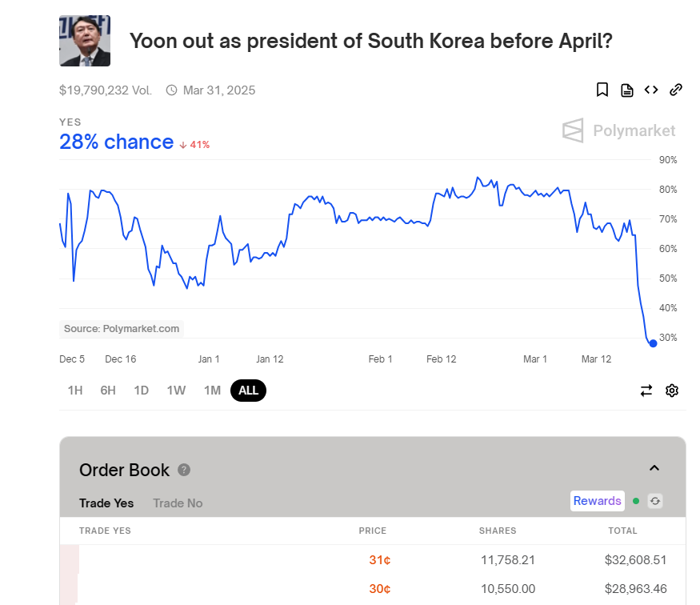Collapse the Order Book panel

click(x=654, y=468)
